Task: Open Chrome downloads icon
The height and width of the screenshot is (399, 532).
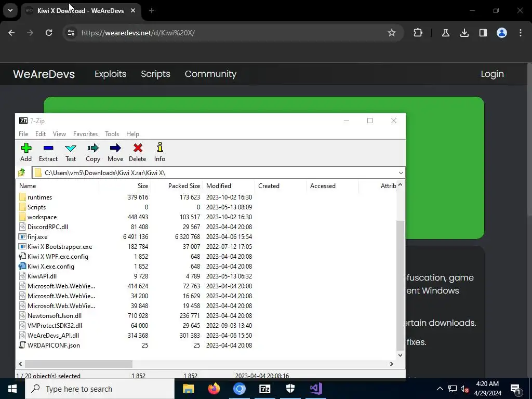Action: [x=464, y=33]
